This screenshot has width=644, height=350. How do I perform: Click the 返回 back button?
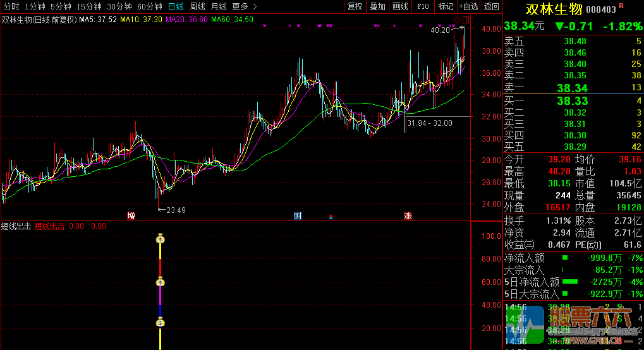pyautogui.click(x=491, y=6)
